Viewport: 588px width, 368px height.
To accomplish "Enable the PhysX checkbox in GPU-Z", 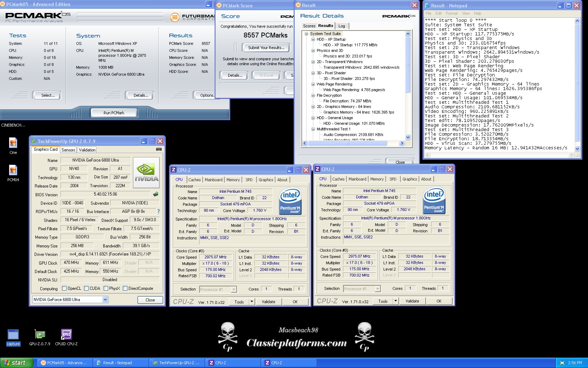I will pos(106,288).
